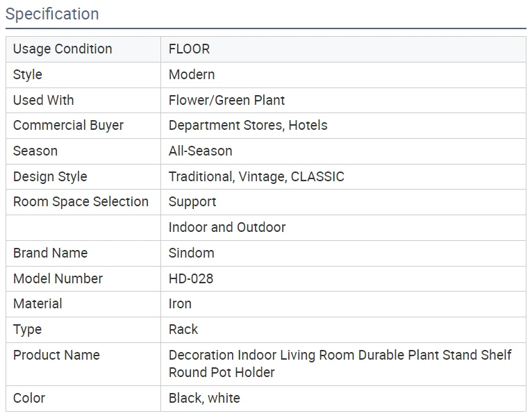
Task: Select the Rack type value
Action: point(183,329)
